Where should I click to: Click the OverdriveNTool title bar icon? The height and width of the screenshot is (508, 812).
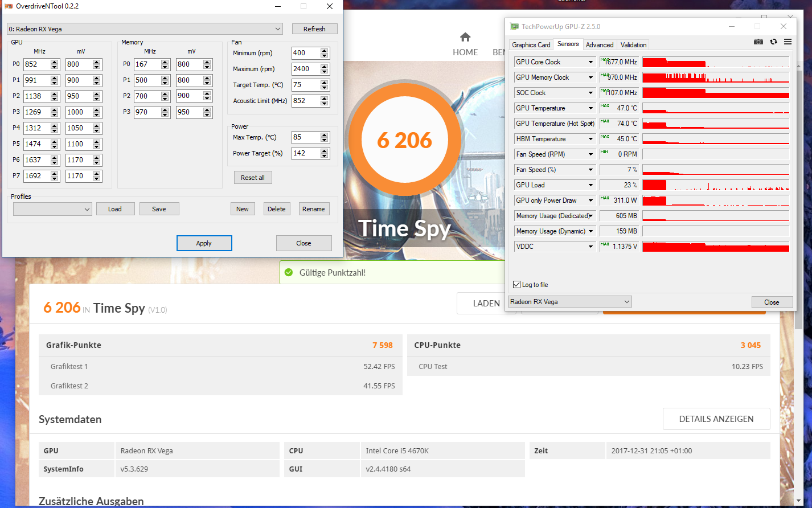[x=9, y=6]
